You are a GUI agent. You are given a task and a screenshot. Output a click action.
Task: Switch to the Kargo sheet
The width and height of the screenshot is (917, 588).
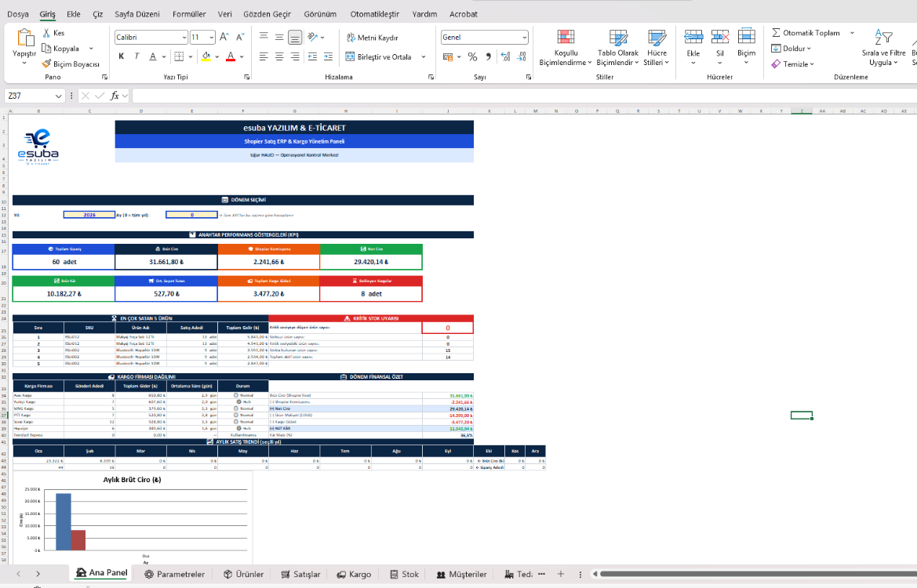pos(354,574)
